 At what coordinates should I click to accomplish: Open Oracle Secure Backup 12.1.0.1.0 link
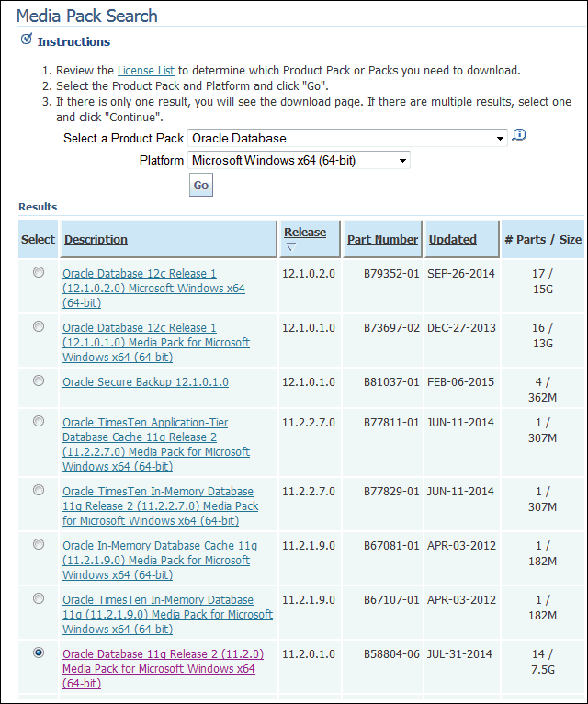coord(145,382)
